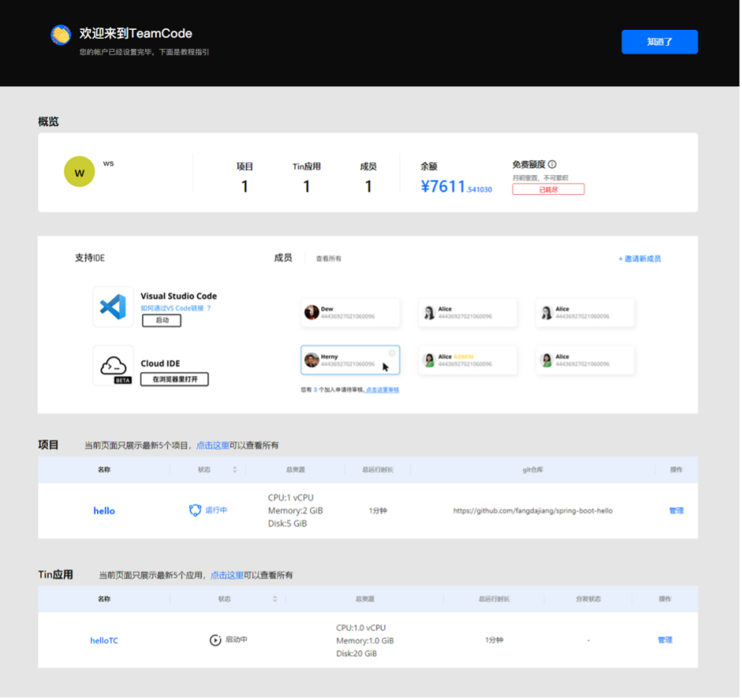The height and width of the screenshot is (700, 742).
Task: Open the 免费额度 info icon
Action: click(x=554, y=165)
